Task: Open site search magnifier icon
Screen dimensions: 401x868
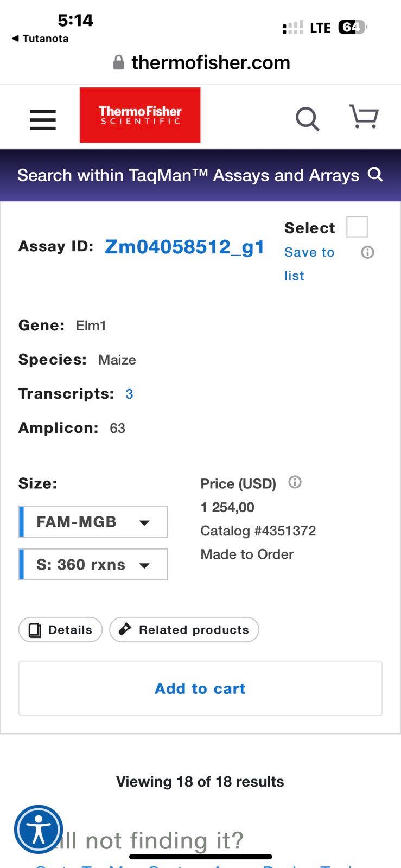Action: (x=307, y=118)
